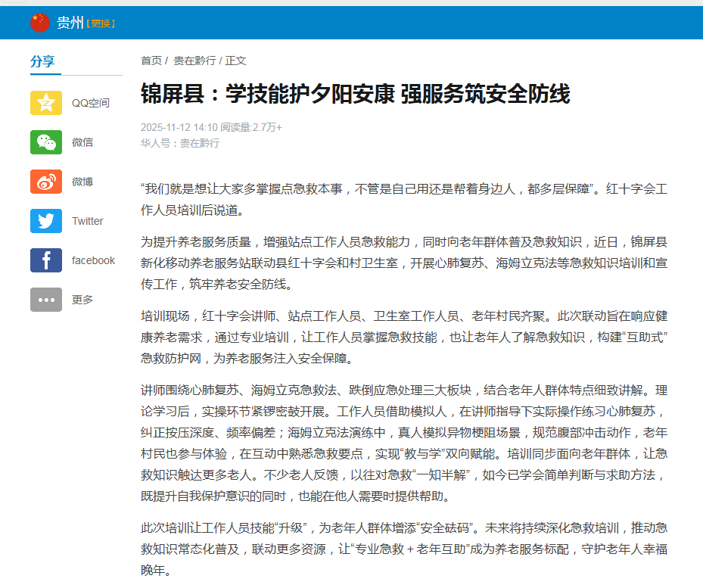Click the 微博 text label
Viewport: 703px width, 588px height.
click(x=82, y=182)
